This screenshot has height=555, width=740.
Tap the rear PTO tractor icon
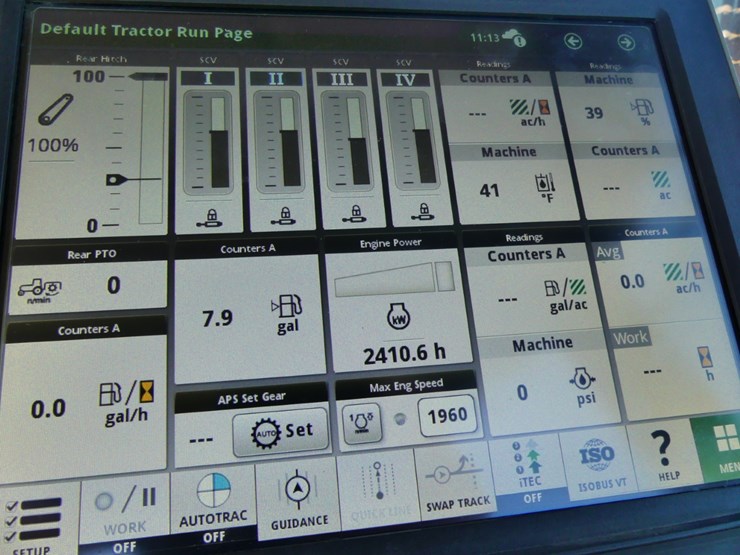click(40, 290)
